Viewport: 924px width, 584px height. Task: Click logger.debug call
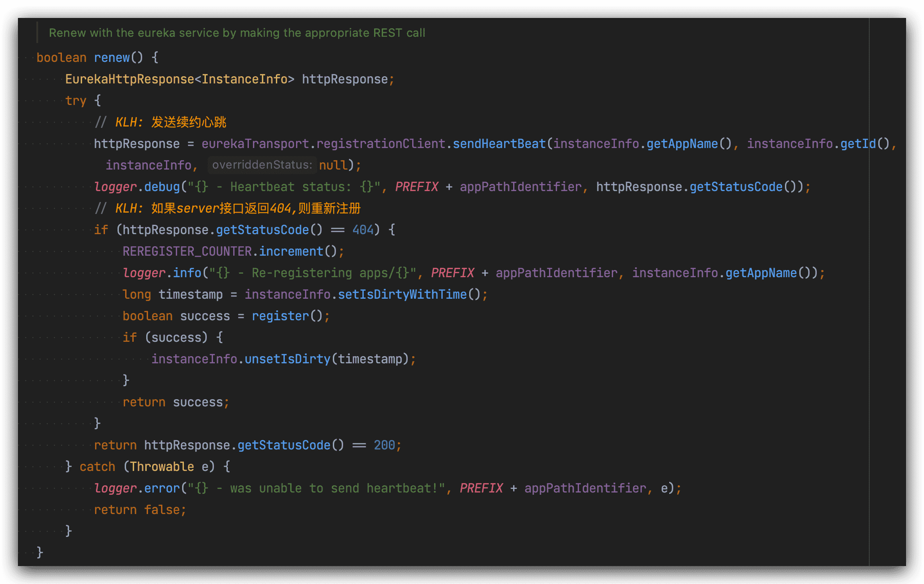137,187
